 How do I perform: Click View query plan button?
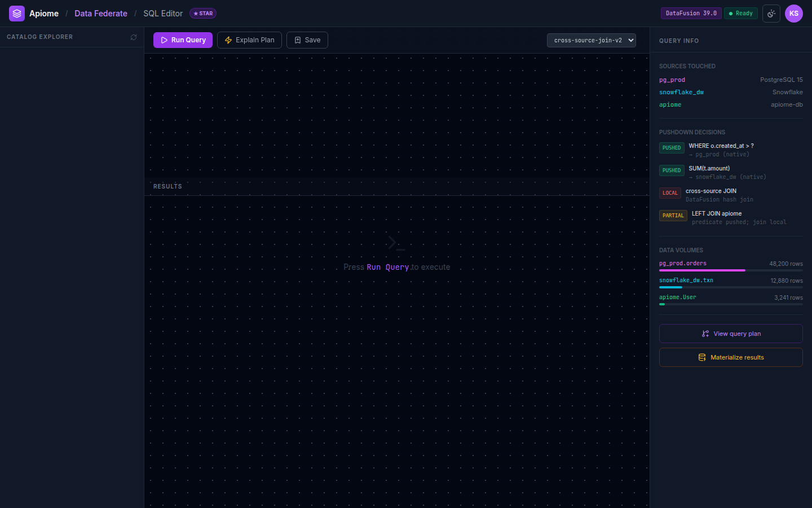[x=731, y=334]
